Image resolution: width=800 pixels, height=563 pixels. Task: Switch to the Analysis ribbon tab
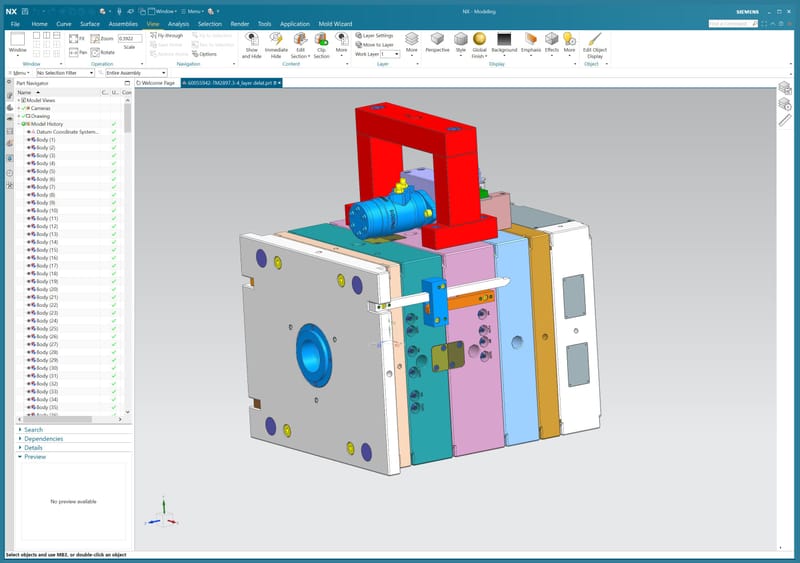click(178, 22)
